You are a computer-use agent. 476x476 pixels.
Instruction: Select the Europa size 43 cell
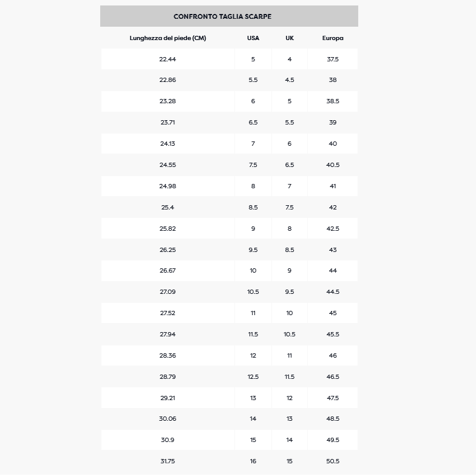point(333,250)
